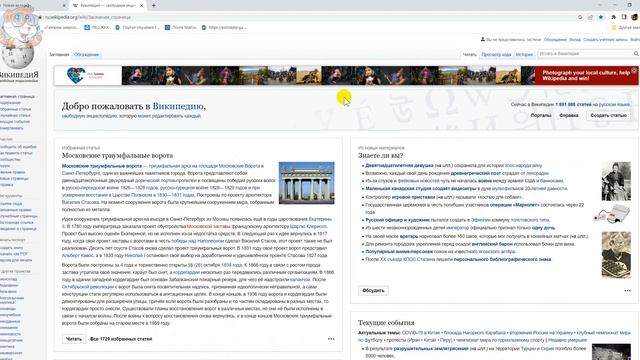Open the Chrome extensions puzzle icon
Viewport: 640px width, 360px height.
pos(613,17)
